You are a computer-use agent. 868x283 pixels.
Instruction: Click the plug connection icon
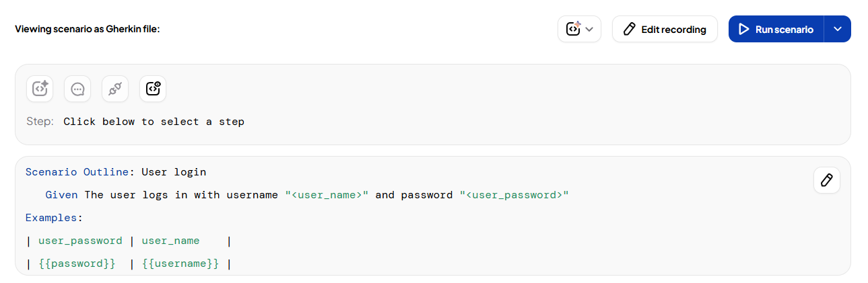[x=115, y=89]
